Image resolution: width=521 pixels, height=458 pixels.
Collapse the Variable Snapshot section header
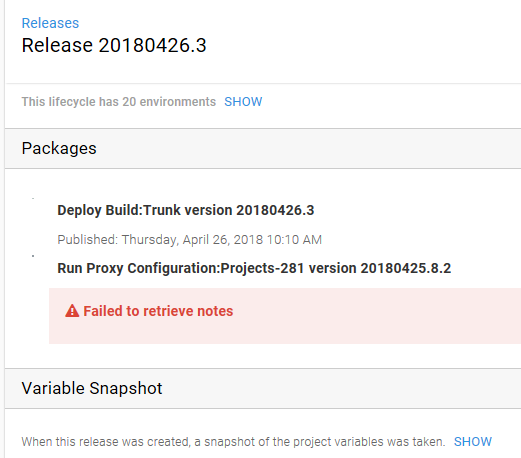263,388
